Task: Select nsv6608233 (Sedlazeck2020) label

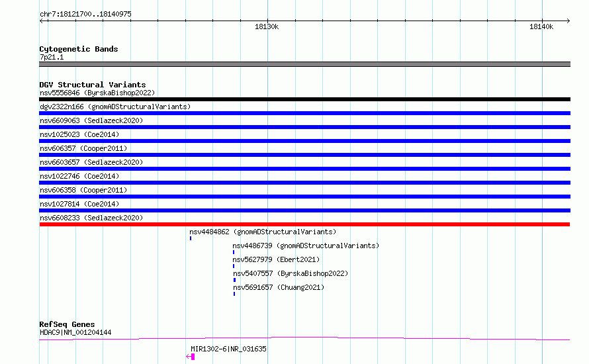Action: [x=91, y=218]
